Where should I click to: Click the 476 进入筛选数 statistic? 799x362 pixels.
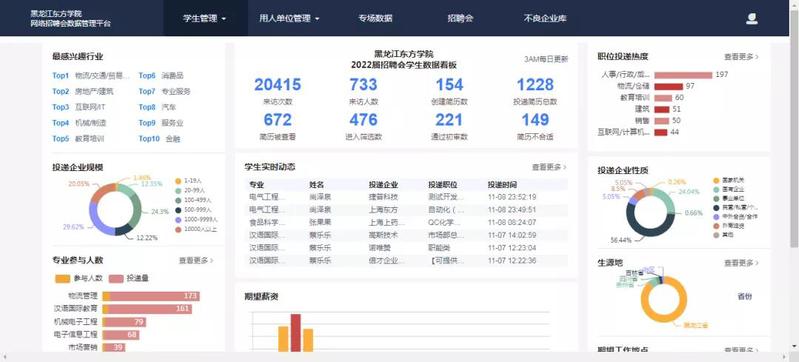coord(363,126)
